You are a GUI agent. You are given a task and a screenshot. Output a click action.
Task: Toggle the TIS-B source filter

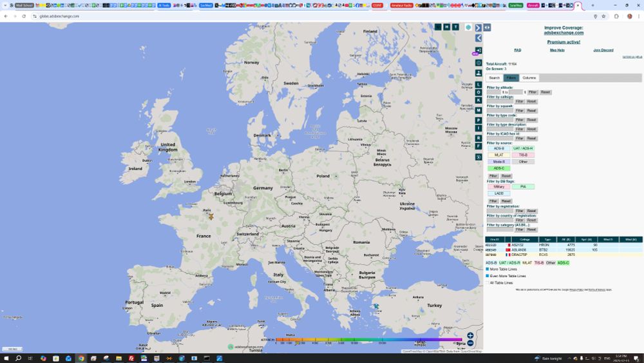coord(523,155)
